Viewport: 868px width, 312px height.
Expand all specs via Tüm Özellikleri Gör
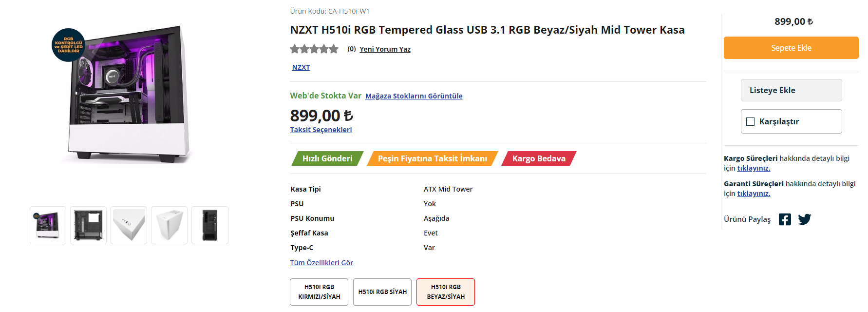(x=321, y=263)
